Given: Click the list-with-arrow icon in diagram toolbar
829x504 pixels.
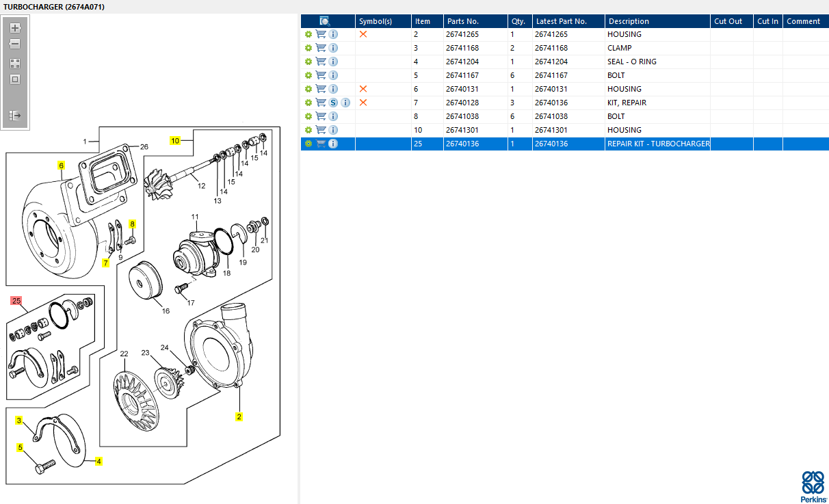Looking at the screenshot, I should tap(15, 116).
